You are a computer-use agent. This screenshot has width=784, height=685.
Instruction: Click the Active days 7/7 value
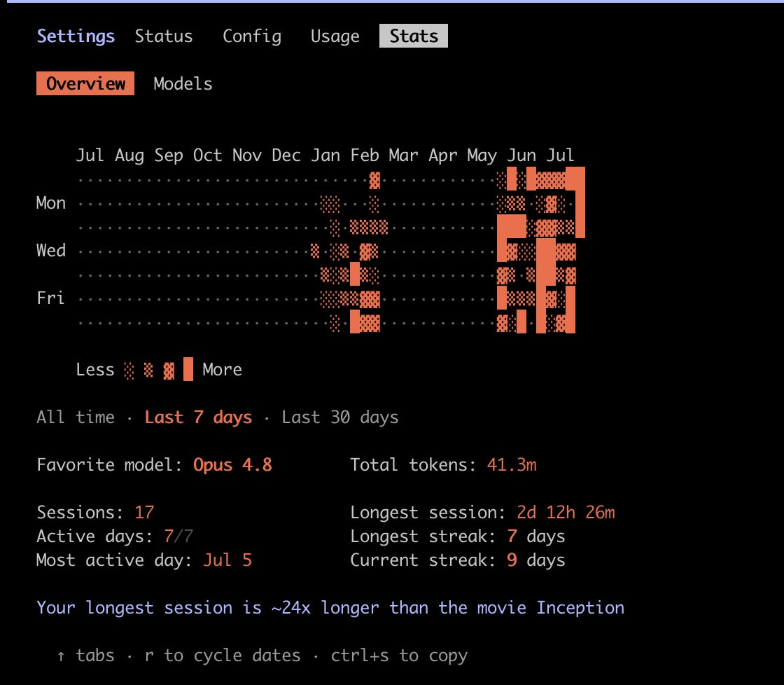pos(178,537)
